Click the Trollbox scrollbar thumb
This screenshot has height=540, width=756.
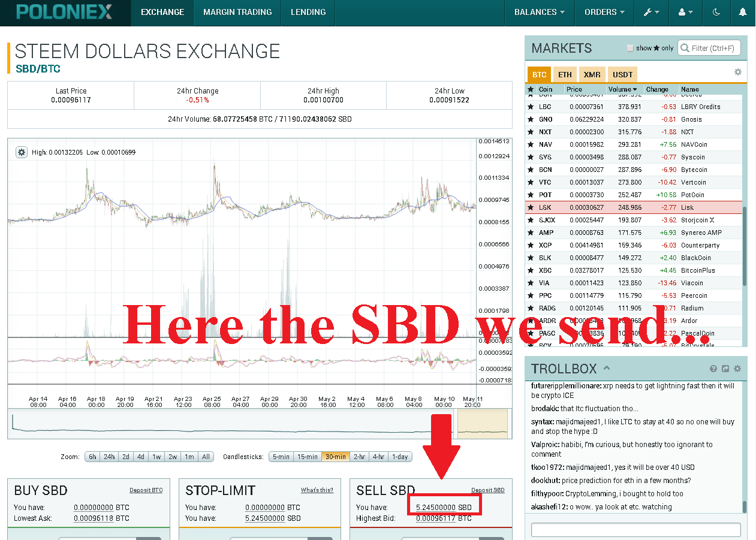[x=745, y=507]
